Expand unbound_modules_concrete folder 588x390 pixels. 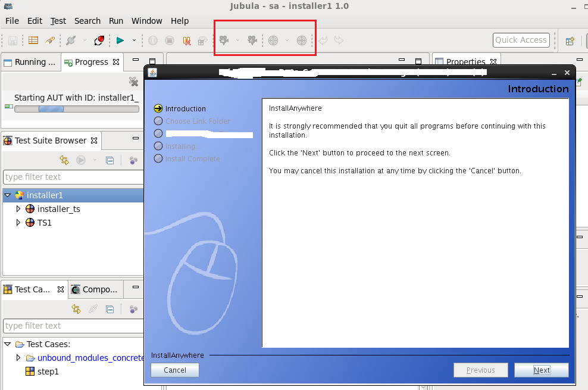click(x=18, y=358)
